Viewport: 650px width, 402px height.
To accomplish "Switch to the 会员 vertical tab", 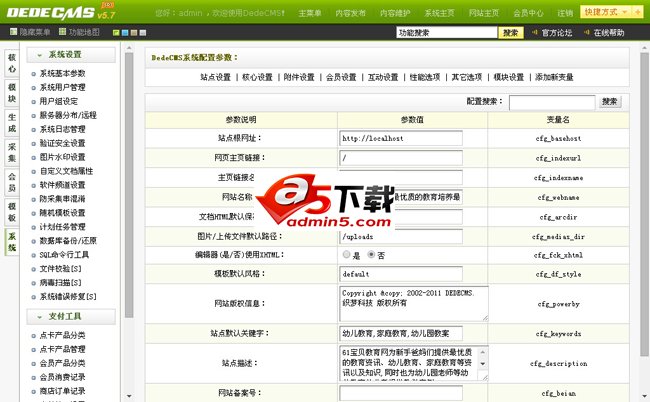I will click(12, 182).
